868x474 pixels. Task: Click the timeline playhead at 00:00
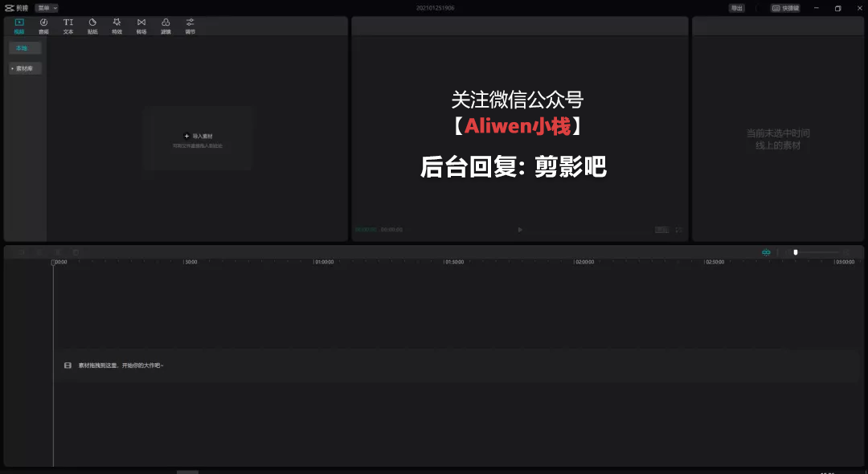click(x=53, y=262)
